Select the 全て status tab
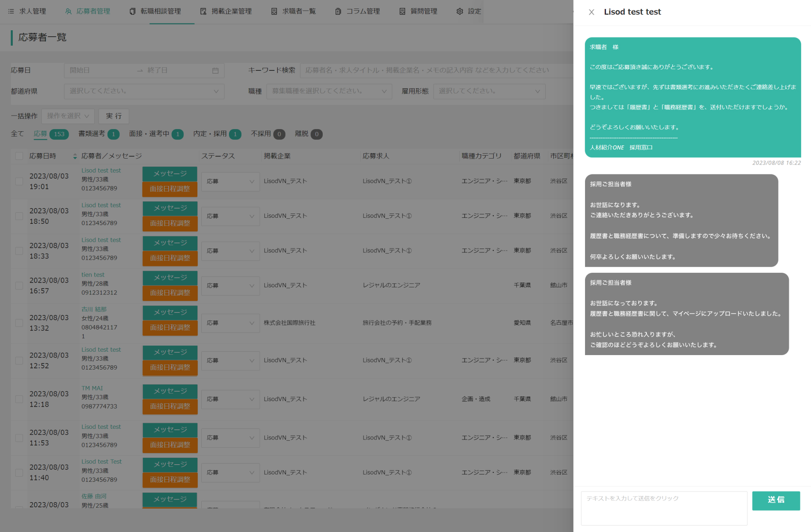The width and height of the screenshot is (811, 532). pyautogui.click(x=17, y=134)
